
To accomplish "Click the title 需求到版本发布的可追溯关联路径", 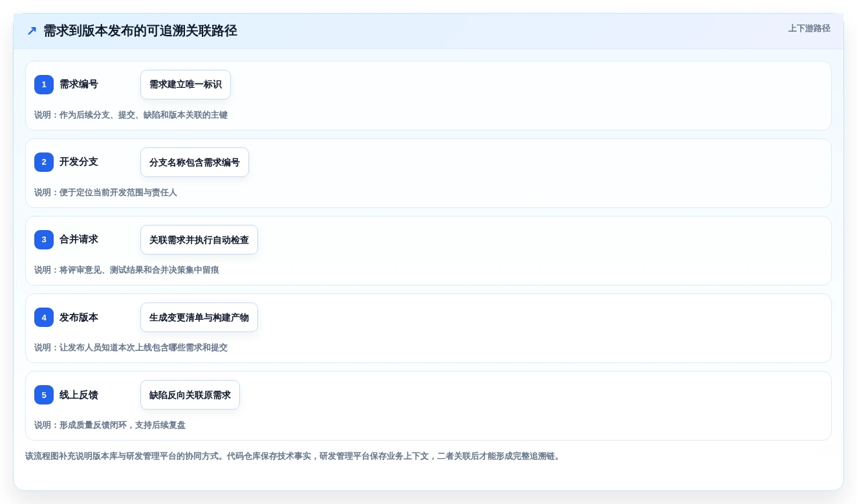I will [x=140, y=31].
